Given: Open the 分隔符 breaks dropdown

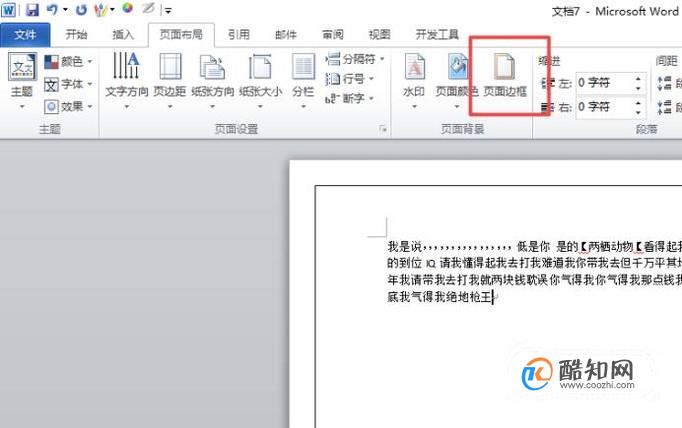Looking at the screenshot, I should [355, 59].
